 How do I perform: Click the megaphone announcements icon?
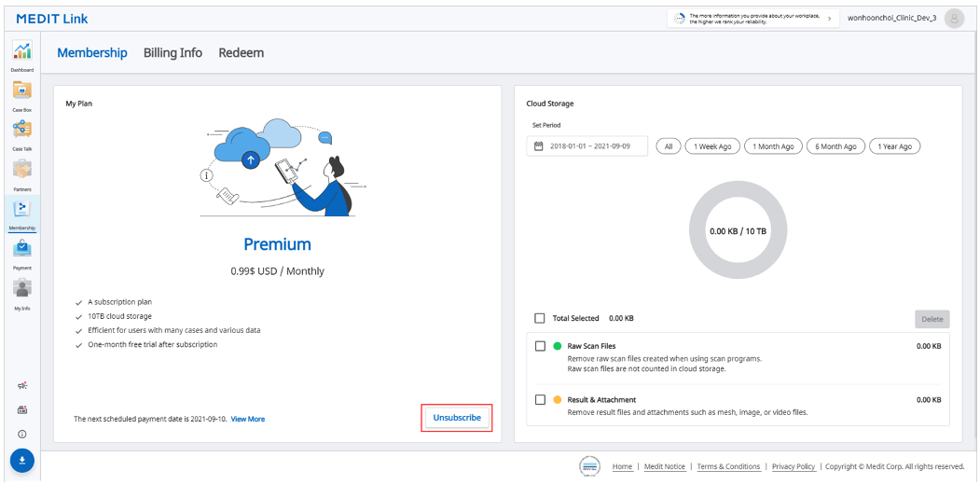click(x=21, y=386)
